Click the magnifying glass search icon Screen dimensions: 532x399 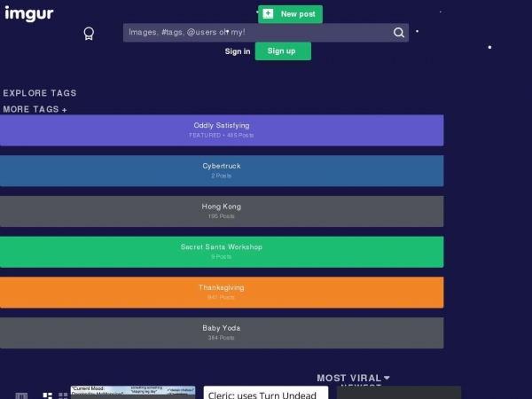pyautogui.click(x=399, y=33)
